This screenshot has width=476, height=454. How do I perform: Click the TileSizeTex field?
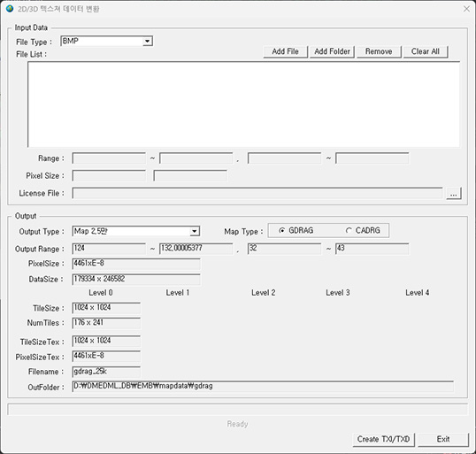[106, 341]
